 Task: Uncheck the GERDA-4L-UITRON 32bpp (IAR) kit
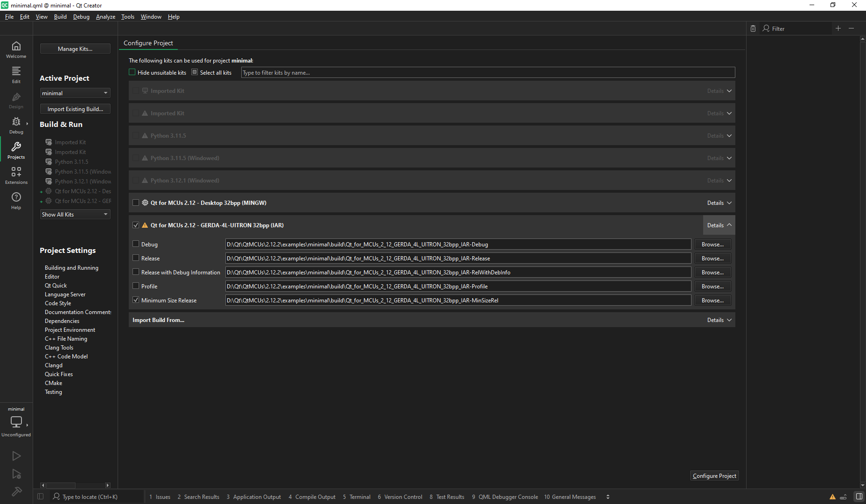pyautogui.click(x=136, y=225)
